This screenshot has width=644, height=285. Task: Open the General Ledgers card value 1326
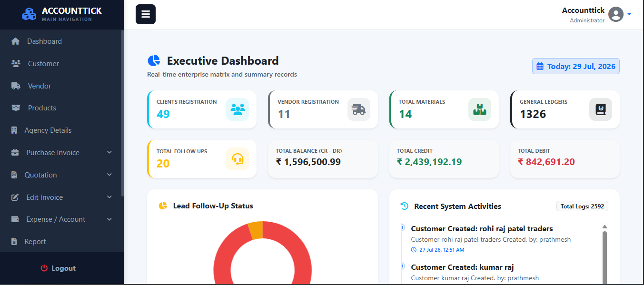click(x=533, y=114)
